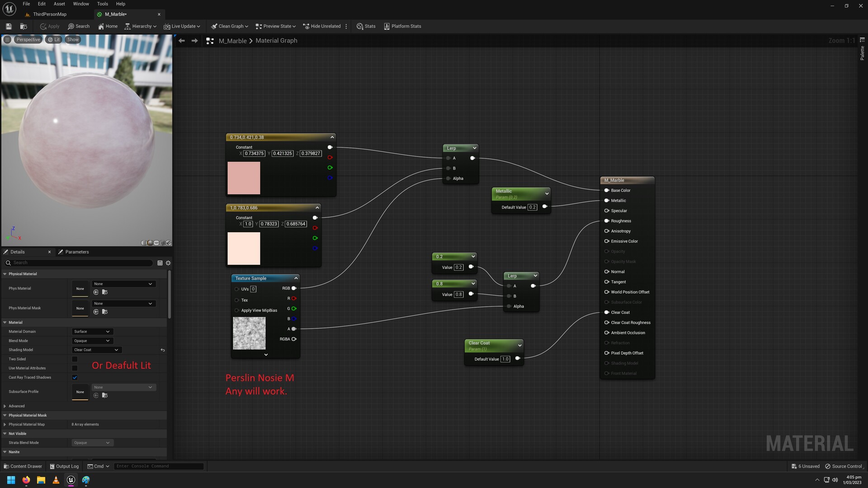This screenshot has width=868, height=488.
Task: Uncheck Cast Ray Traced Shadows
Action: point(75,377)
